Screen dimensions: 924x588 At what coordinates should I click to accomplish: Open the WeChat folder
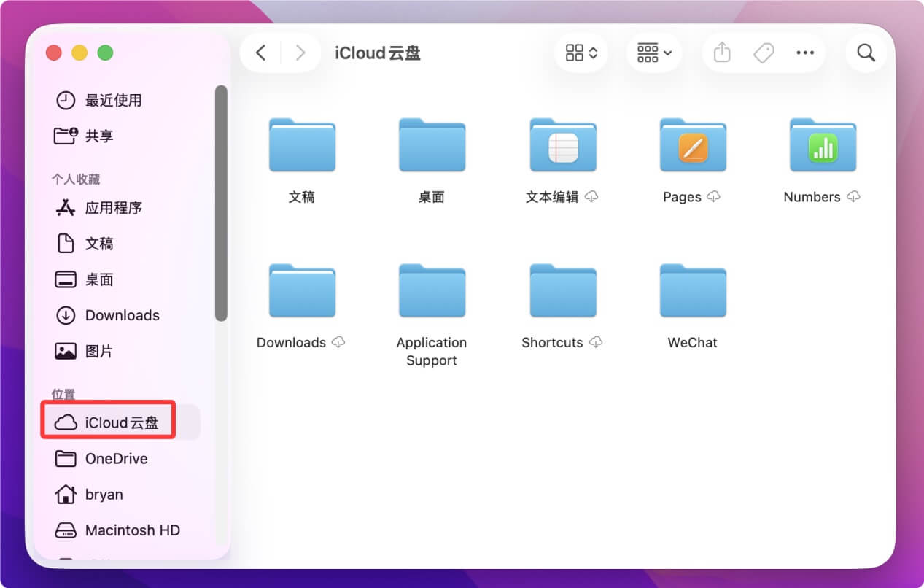coord(692,290)
